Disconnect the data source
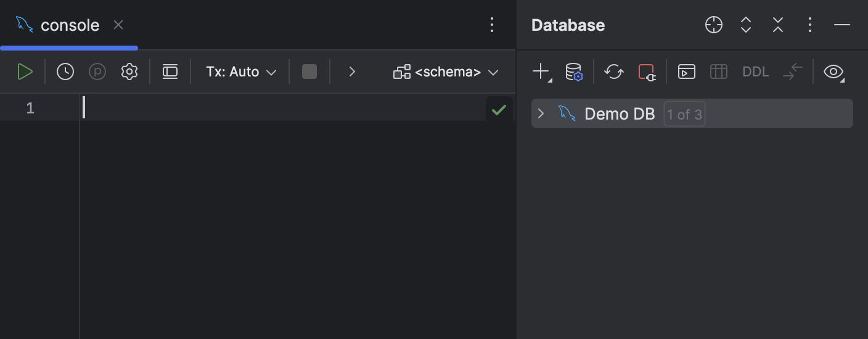This screenshot has width=868, height=339. pyautogui.click(x=647, y=72)
